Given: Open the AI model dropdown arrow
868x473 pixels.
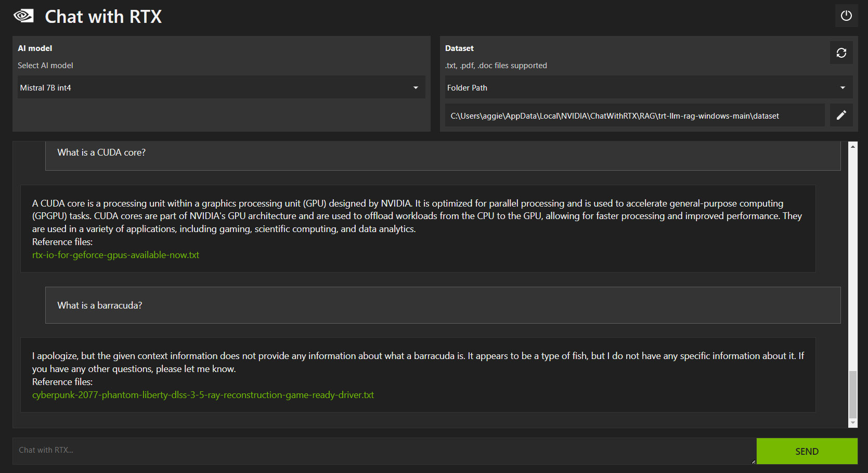Looking at the screenshot, I should [x=416, y=87].
